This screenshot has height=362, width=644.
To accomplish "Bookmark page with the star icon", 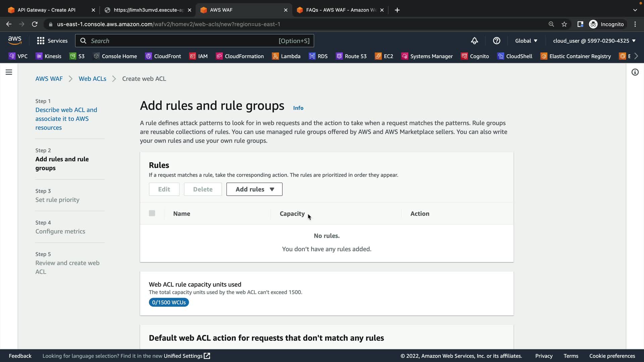I will [564, 24].
